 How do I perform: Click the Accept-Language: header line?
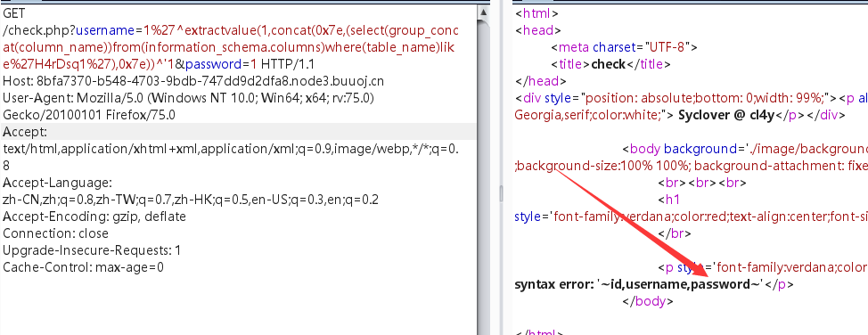58,183
